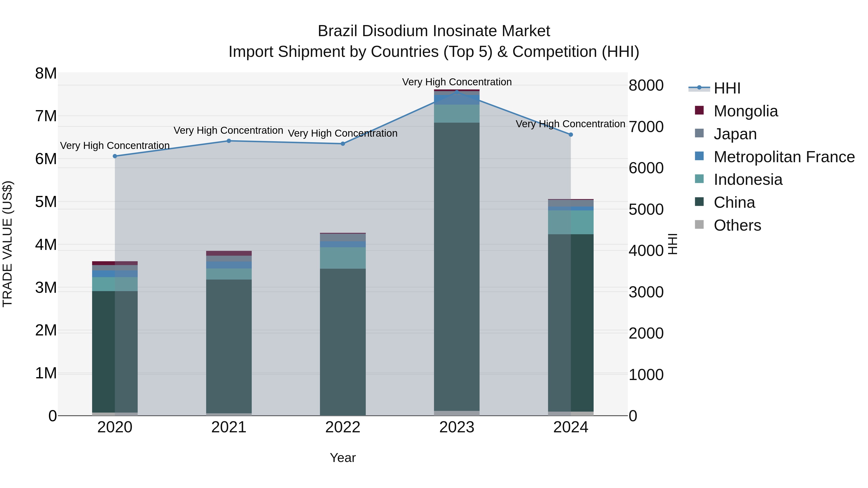The height and width of the screenshot is (488, 868).
Task: Click the Others gray color swatch
Action: click(699, 225)
